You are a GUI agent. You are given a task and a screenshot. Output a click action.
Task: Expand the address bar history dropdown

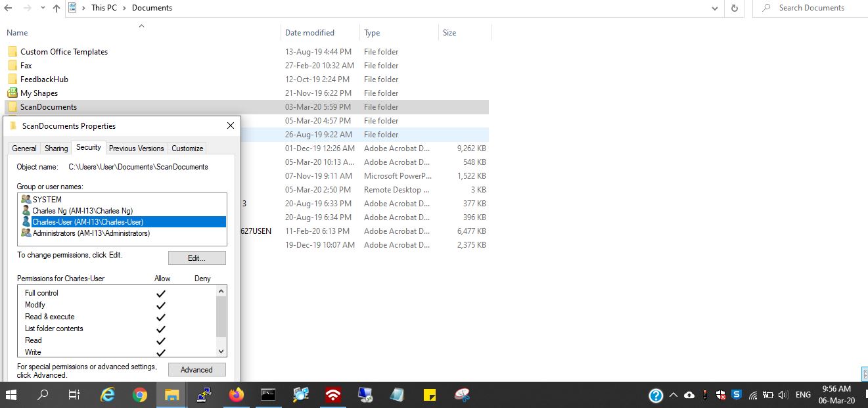click(715, 8)
